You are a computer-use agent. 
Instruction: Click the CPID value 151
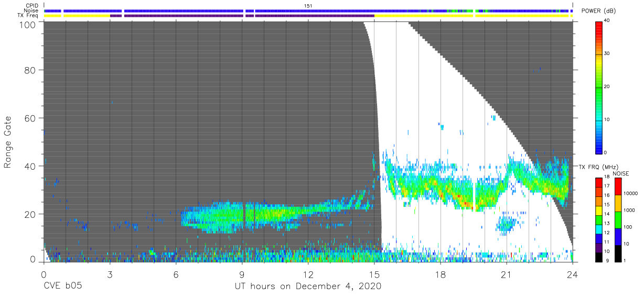tap(308, 6)
